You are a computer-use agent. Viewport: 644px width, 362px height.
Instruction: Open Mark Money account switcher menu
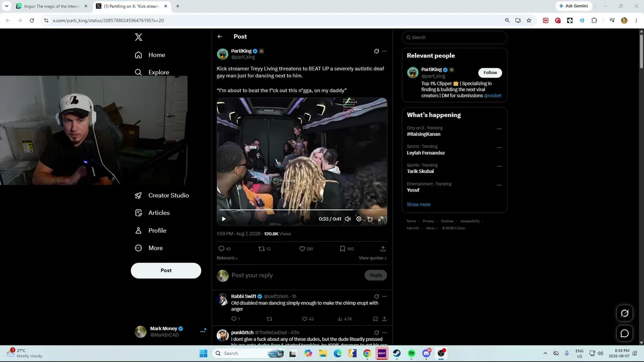coord(203,332)
